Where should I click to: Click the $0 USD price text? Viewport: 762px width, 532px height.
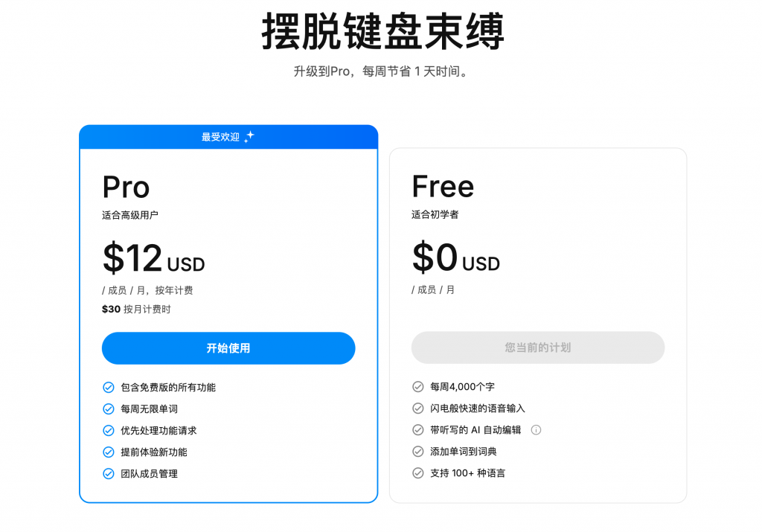pyautogui.click(x=455, y=258)
